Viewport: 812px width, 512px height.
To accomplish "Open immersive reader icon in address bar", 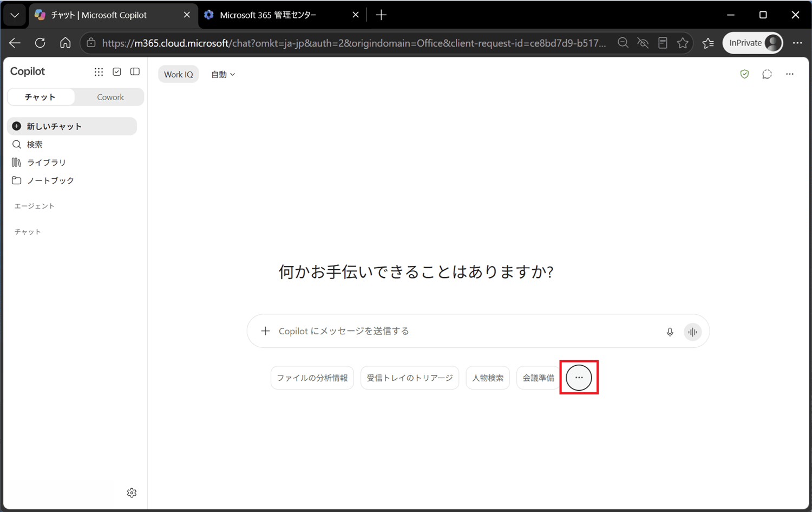I will tap(663, 43).
